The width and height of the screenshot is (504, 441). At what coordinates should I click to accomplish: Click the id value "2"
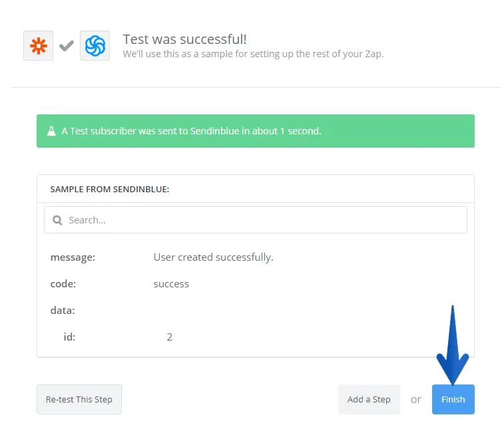[x=170, y=337]
